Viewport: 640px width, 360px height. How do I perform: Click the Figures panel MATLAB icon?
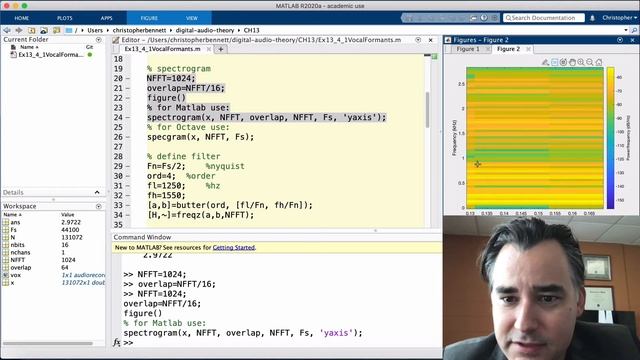(448, 40)
